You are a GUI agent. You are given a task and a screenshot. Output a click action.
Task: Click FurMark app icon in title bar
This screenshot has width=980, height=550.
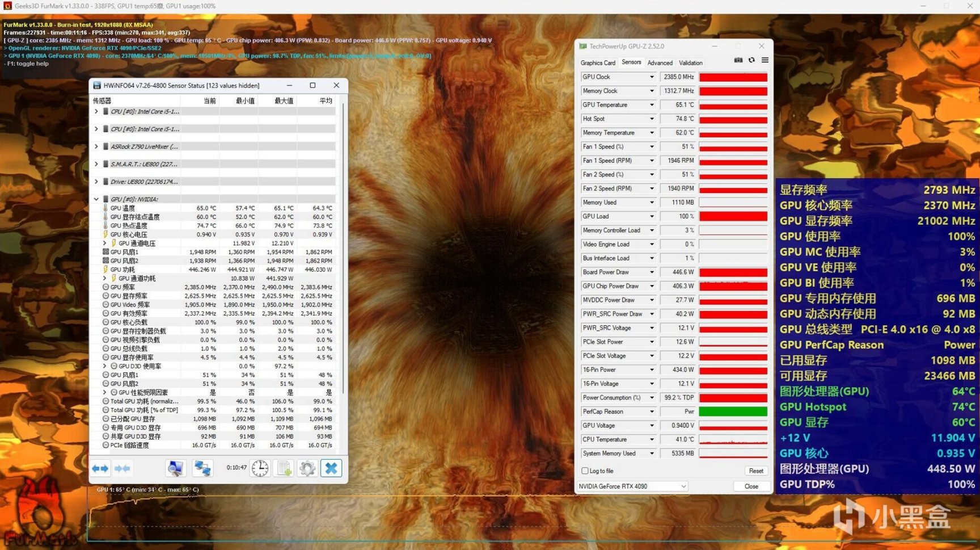(x=7, y=6)
